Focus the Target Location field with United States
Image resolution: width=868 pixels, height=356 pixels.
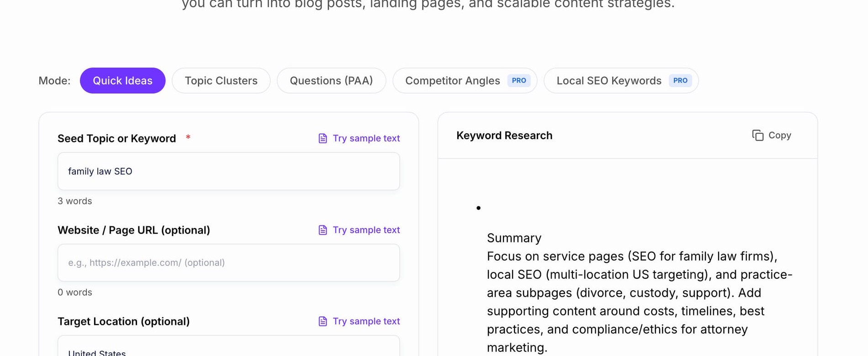[228, 346]
